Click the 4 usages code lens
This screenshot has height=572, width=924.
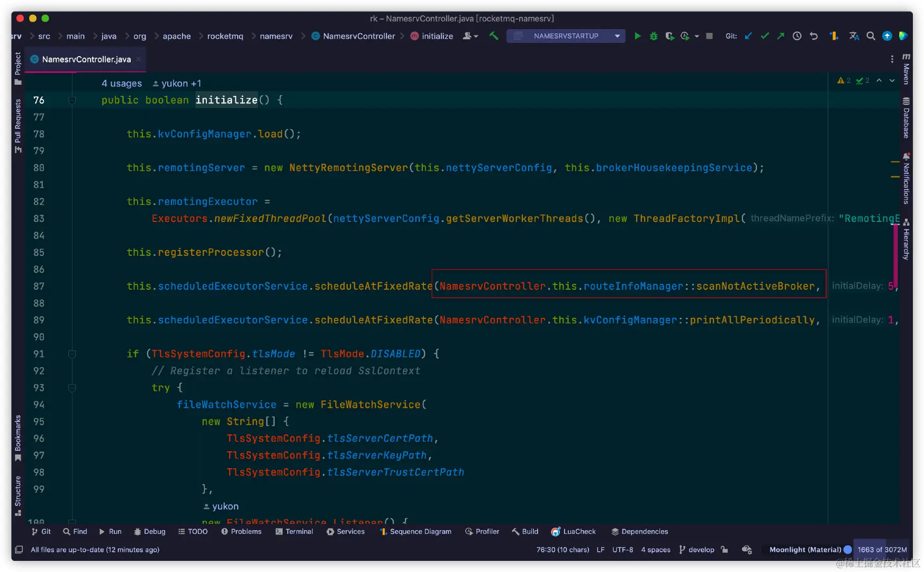pyautogui.click(x=122, y=83)
